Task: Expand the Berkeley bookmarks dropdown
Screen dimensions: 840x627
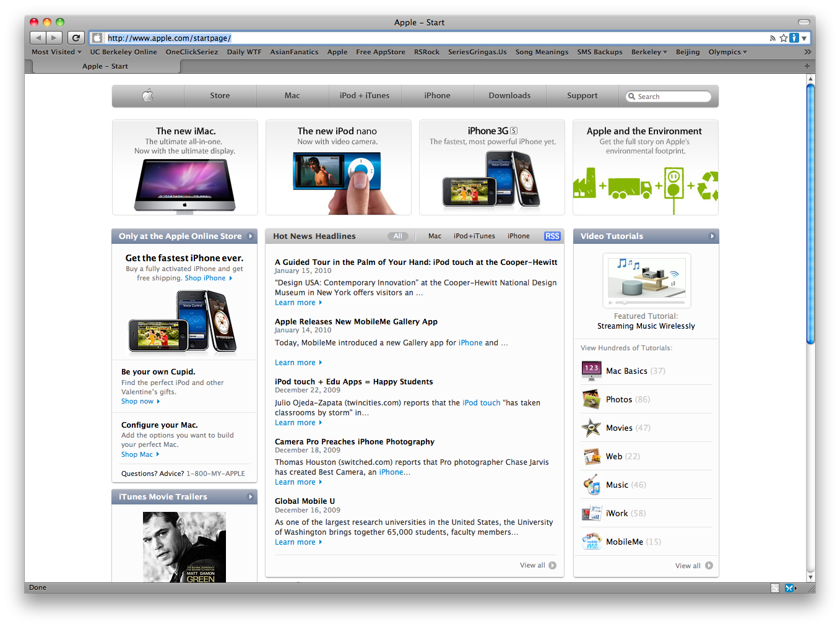Action: [649, 52]
